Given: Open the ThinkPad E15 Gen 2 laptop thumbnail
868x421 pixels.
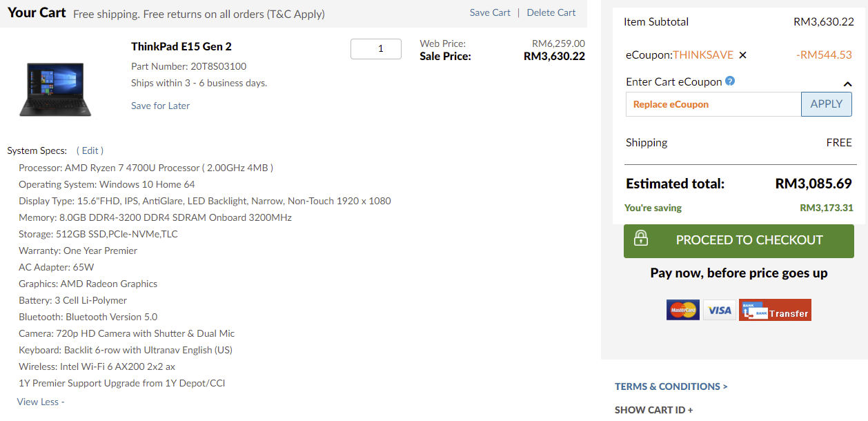Looking at the screenshot, I should coord(55,88).
